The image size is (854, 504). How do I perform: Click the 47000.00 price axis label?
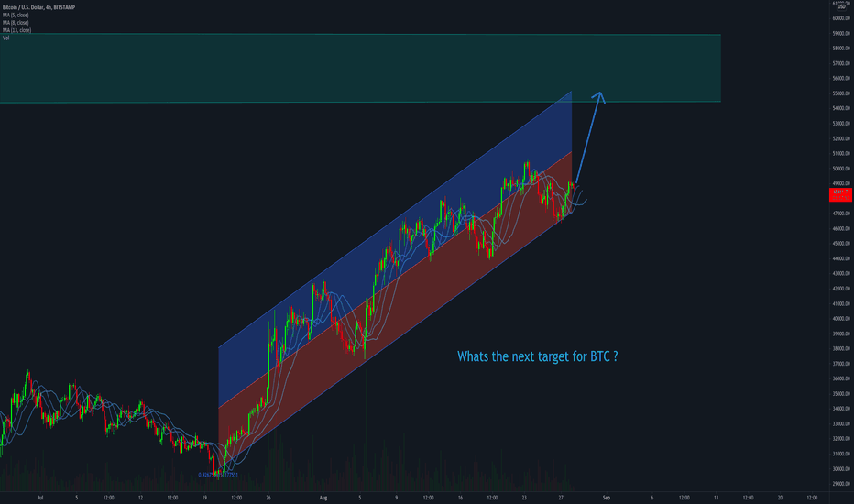[841, 214]
